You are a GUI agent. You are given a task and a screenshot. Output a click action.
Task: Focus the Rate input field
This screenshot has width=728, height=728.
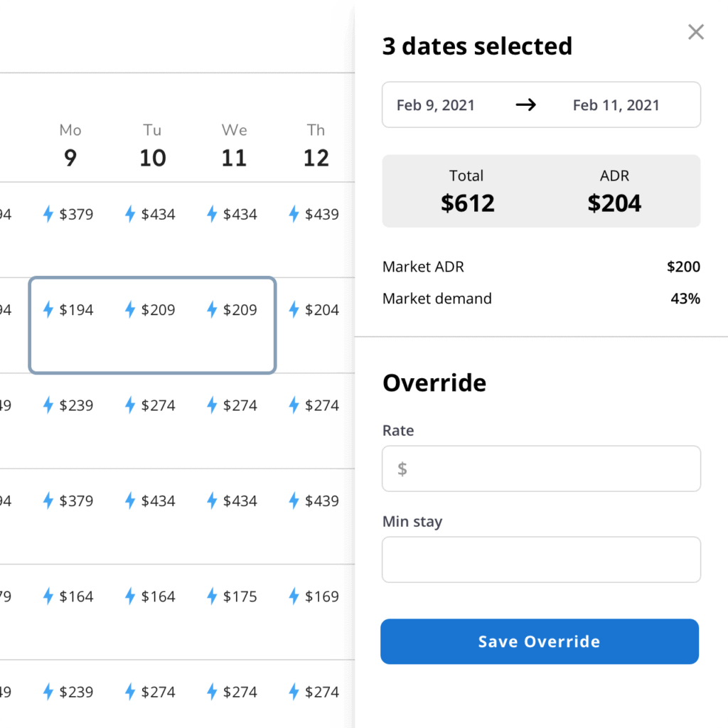(541, 469)
